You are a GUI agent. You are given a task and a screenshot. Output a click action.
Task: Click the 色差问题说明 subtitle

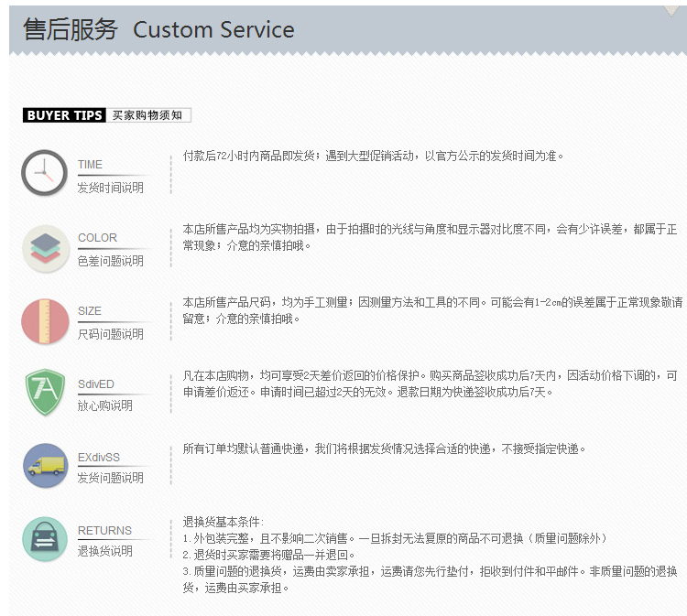[x=110, y=261]
